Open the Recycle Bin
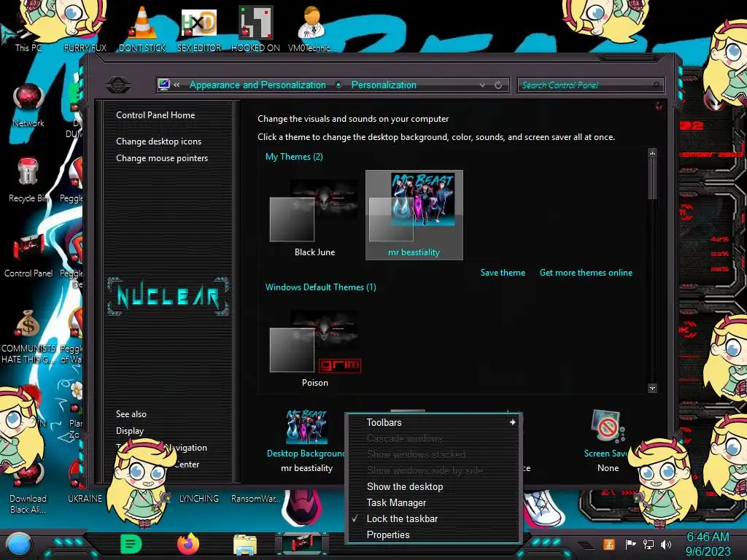This screenshot has width=747, height=560. click(x=28, y=180)
